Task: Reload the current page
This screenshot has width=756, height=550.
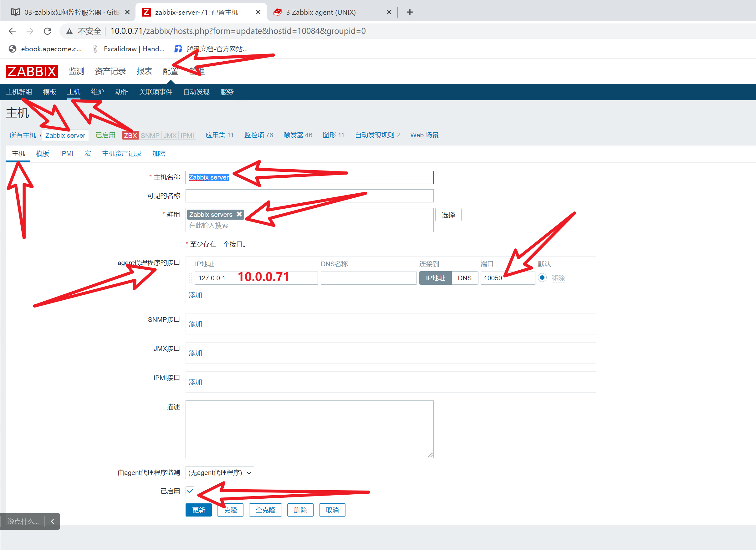Action: [x=48, y=31]
